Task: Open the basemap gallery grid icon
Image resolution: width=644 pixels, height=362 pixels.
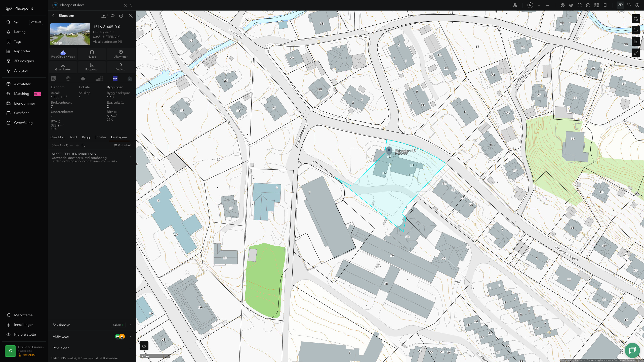Action: click(596, 5)
